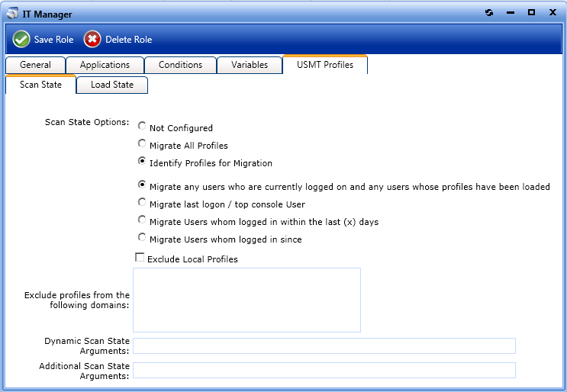Click the Save Role text button
This screenshot has width=567, height=392.
pyautogui.click(x=54, y=40)
